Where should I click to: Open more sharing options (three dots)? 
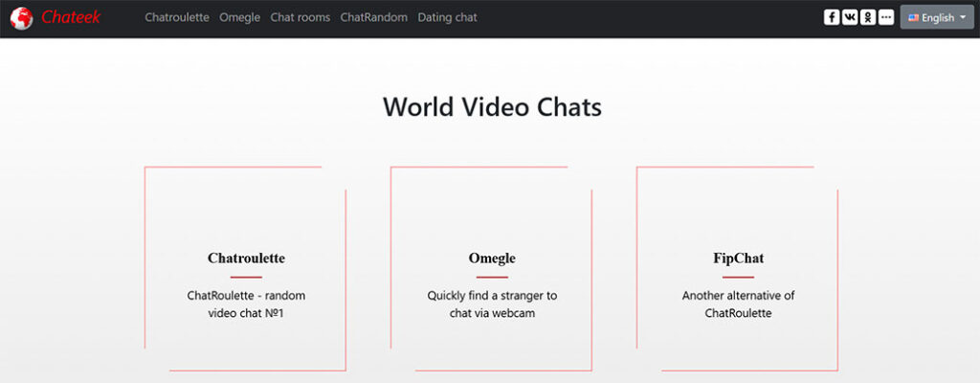(886, 17)
